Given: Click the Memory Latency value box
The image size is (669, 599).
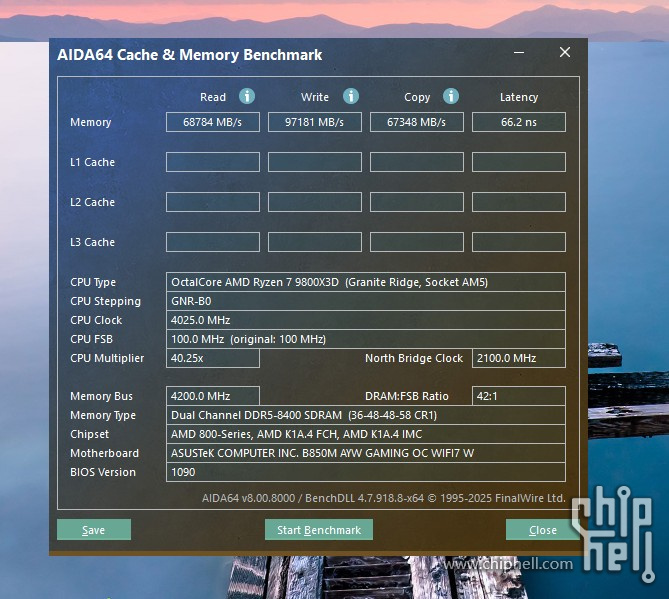Looking at the screenshot, I should point(519,122).
